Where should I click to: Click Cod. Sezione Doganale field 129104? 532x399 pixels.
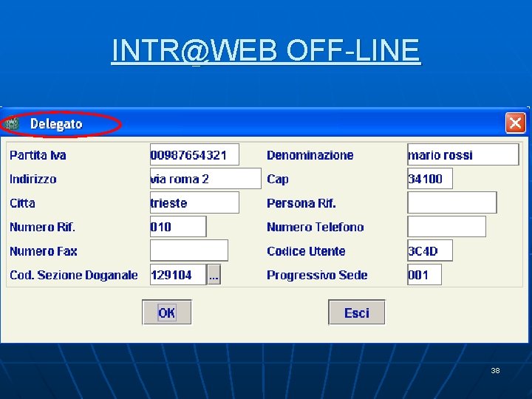pyautogui.click(x=178, y=274)
